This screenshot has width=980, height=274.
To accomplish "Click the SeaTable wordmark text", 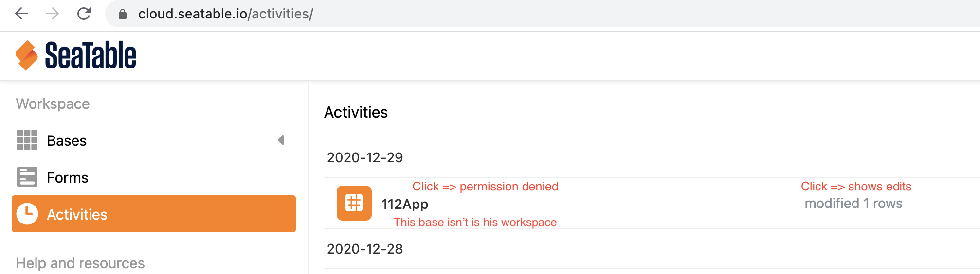I will (x=91, y=55).
